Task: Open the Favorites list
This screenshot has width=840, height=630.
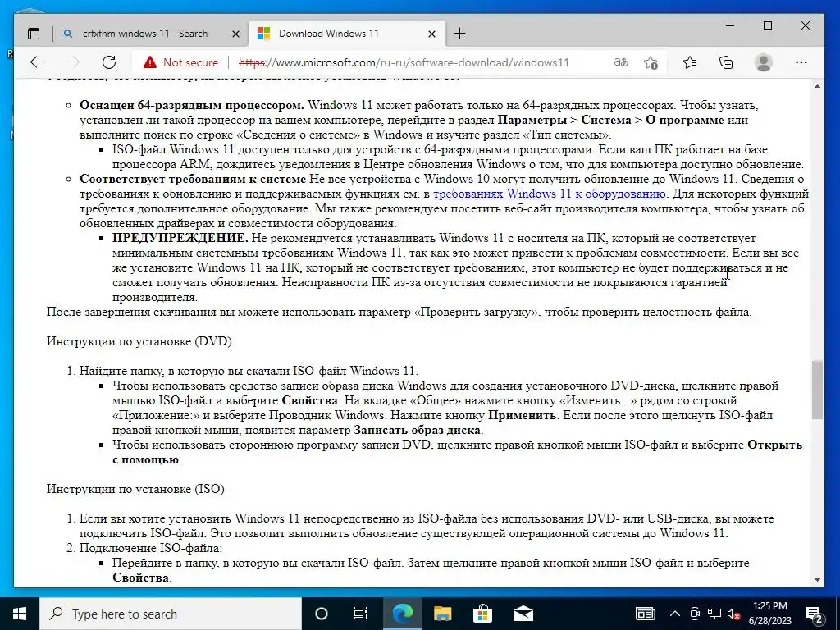Action: [x=690, y=62]
